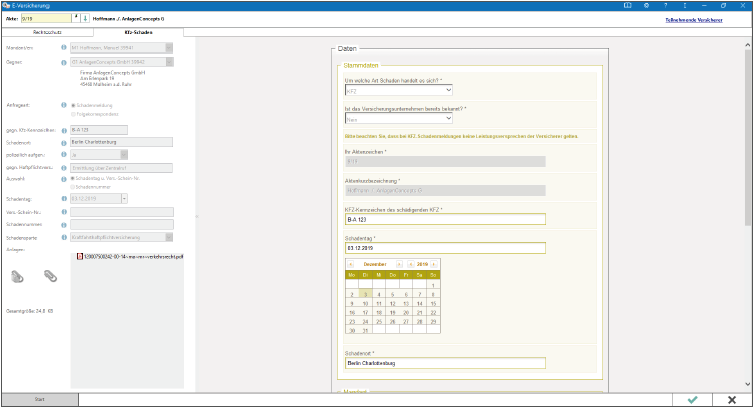Click info icon beside Schadennummer
The height and width of the screenshot is (408, 754).
[63, 225]
